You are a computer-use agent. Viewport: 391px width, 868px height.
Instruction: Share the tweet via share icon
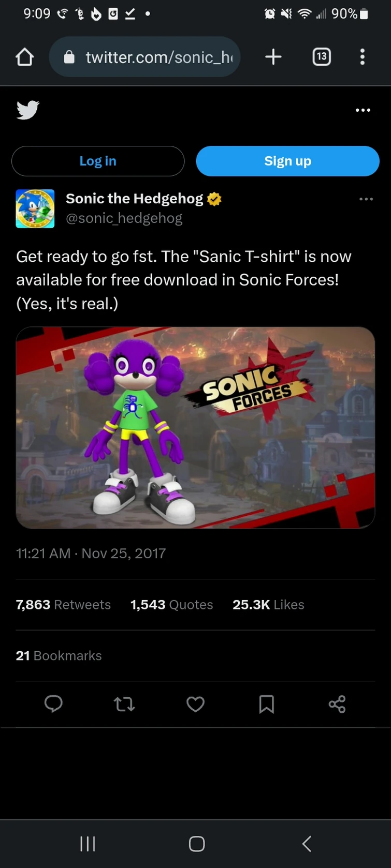[x=337, y=704]
